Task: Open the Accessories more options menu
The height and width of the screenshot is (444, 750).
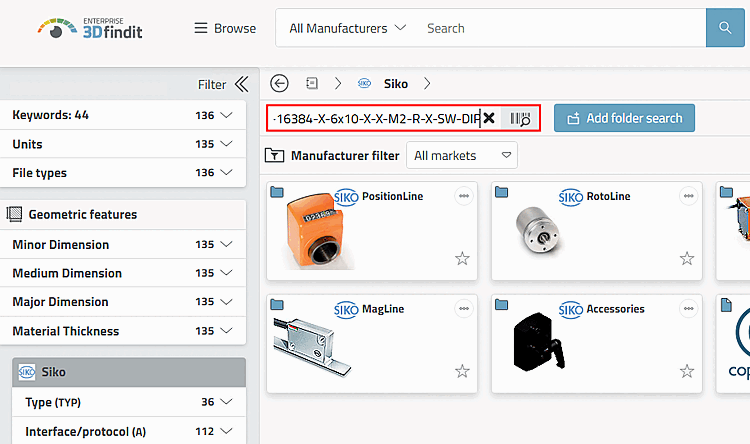Action: coord(688,309)
